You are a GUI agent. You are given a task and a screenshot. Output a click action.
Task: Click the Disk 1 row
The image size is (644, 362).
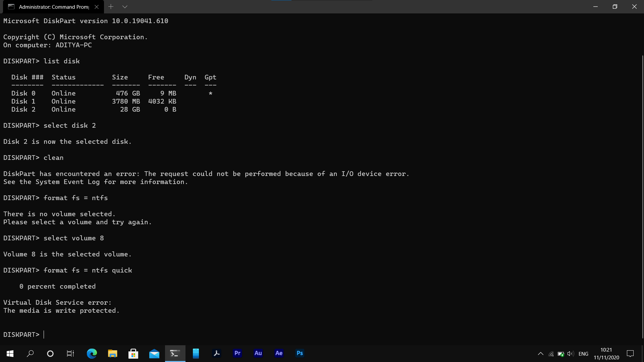(x=94, y=101)
